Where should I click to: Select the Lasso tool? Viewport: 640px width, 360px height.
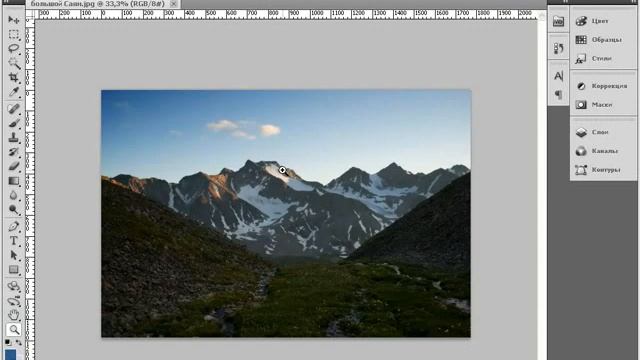pyautogui.click(x=14, y=49)
